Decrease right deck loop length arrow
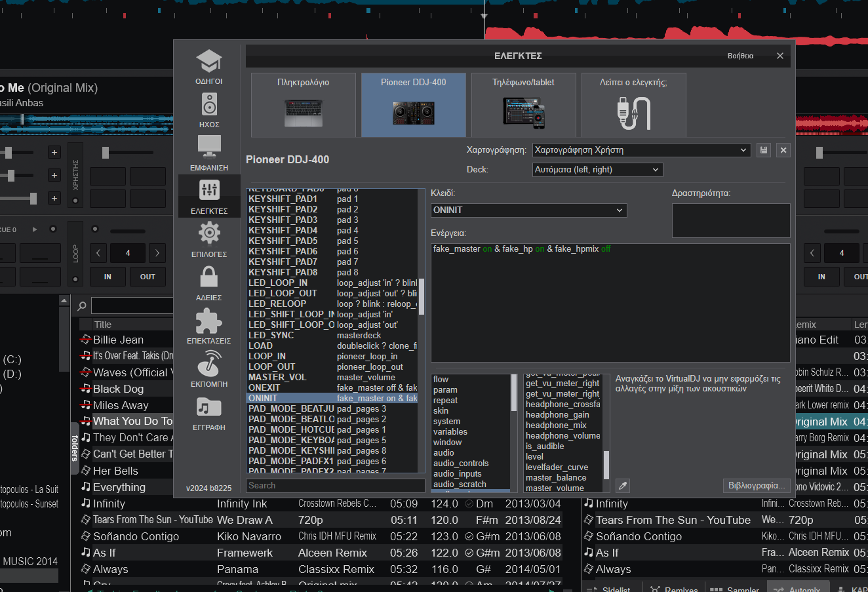 click(x=812, y=253)
